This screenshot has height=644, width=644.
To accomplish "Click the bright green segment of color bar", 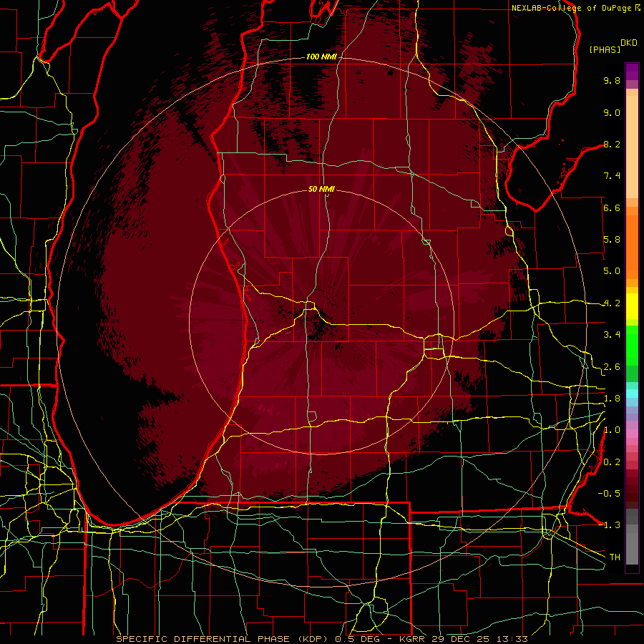I will click(x=632, y=345).
